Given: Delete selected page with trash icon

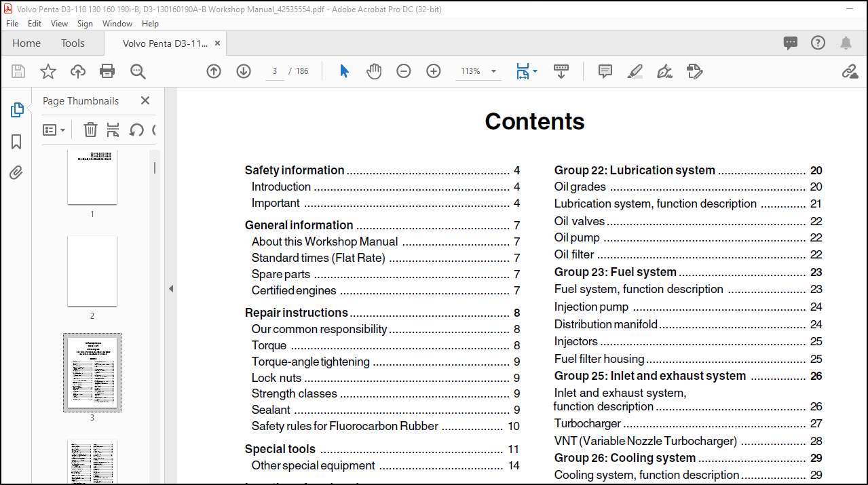Looking at the screenshot, I should (x=90, y=130).
